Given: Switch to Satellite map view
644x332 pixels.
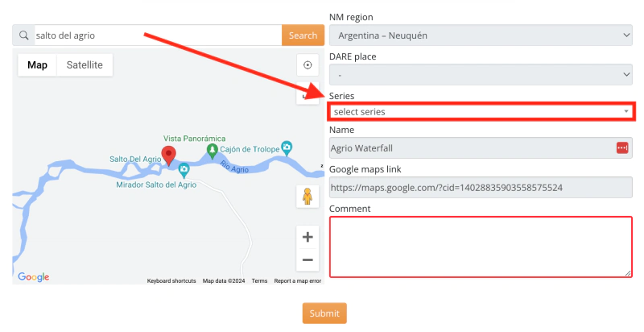Looking at the screenshot, I should 85,65.
